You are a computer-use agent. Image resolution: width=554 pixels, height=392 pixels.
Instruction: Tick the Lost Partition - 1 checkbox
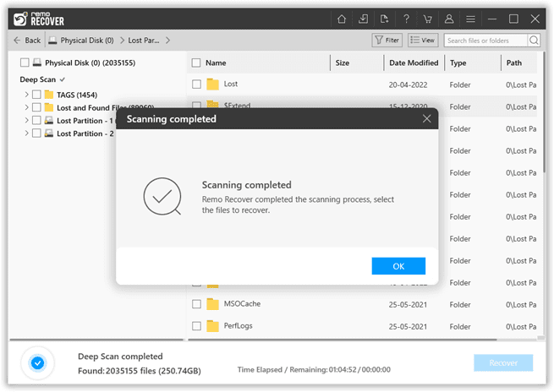[36, 120]
